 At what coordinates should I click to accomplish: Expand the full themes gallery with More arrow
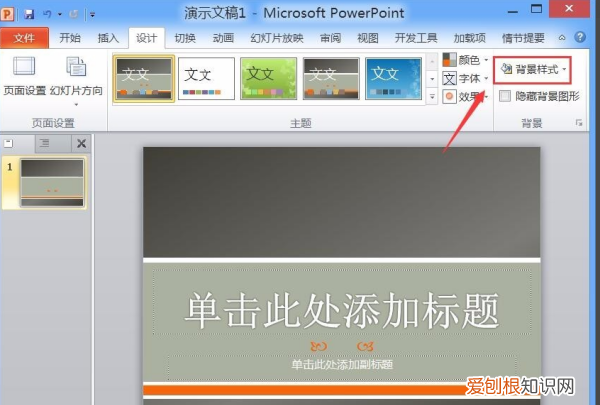432,97
